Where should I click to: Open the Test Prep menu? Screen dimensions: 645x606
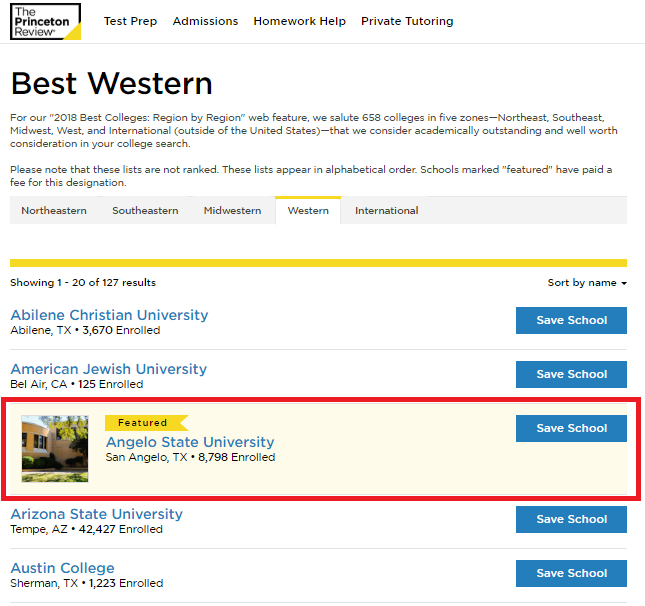click(x=130, y=21)
